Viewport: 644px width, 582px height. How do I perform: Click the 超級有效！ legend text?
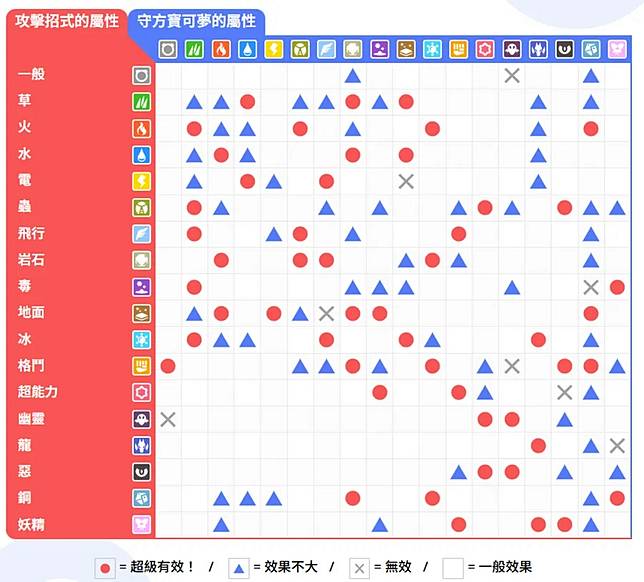click(x=162, y=567)
